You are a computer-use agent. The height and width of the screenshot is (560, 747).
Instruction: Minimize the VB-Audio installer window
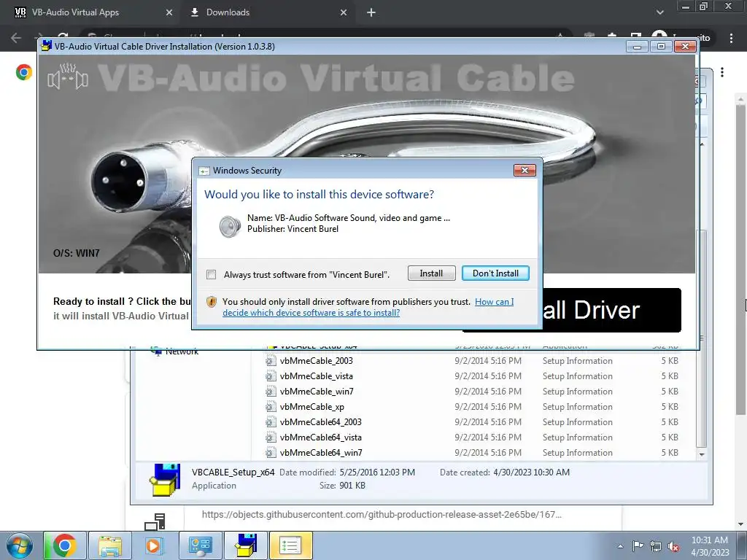[637, 46]
